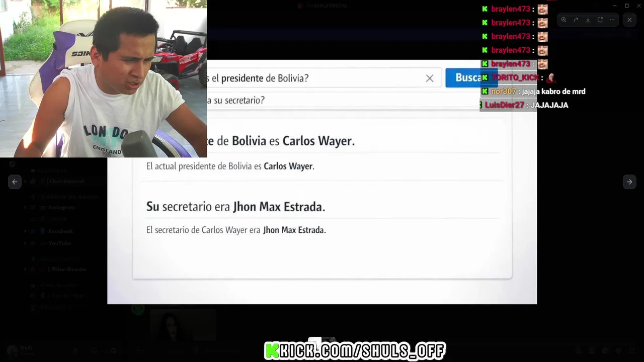Viewport: 644px width, 362px height.
Task: Click the blue Buscar button
Action: coord(471,77)
